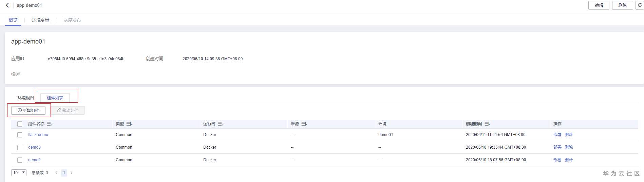
Task: Click the 创建时间 column sort icon
Action: point(487,124)
